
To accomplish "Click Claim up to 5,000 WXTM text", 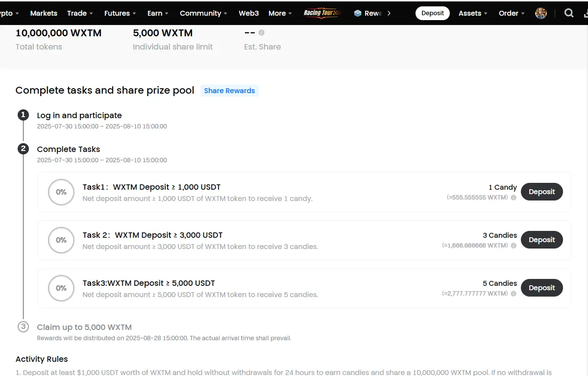I will pyautogui.click(x=84, y=327).
